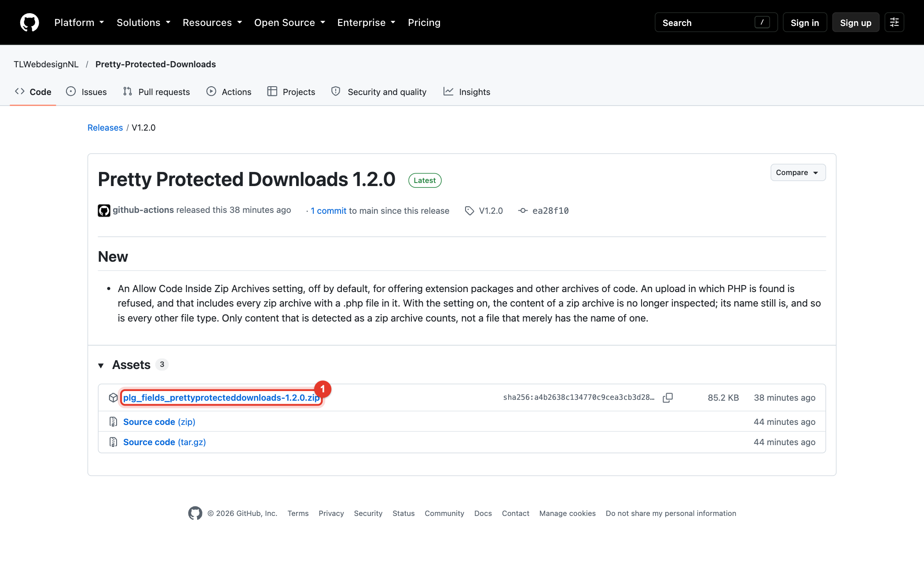The width and height of the screenshot is (924, 585).
Task: Copy the sha256 checksum with the copy icon
Action: click(x=667, y=398)
